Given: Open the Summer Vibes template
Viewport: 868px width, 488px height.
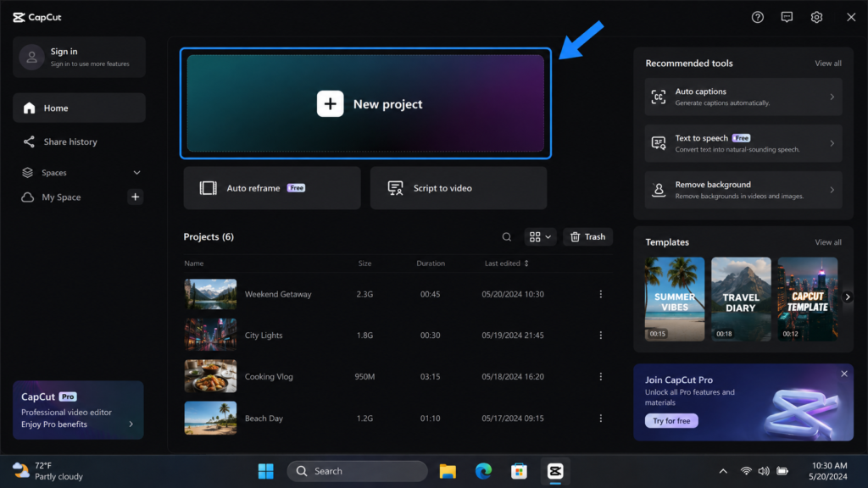Looking at the screenshot, I should click(x=674, y=299).
